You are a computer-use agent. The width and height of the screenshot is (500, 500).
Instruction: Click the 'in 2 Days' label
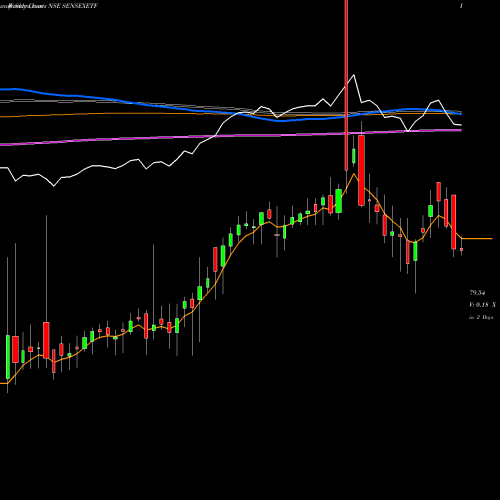481,317
